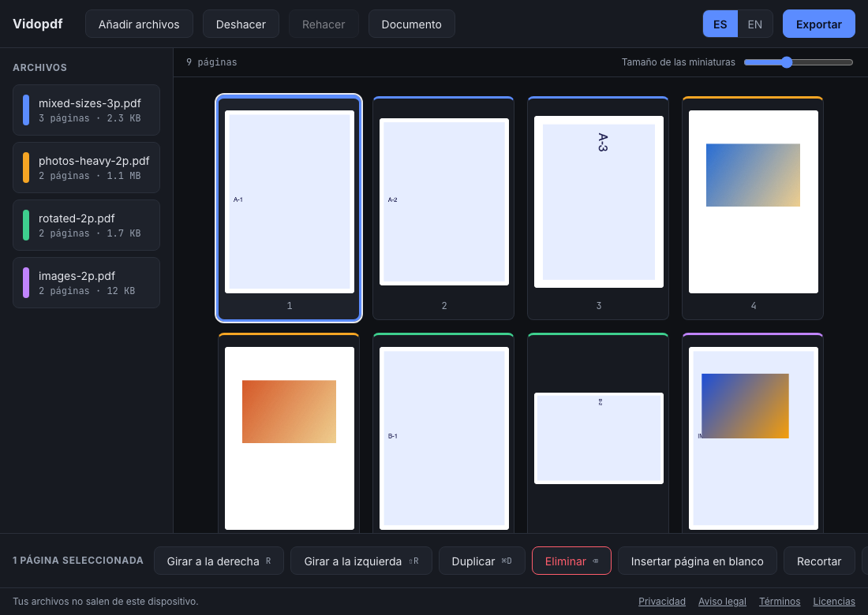Select the photos-heavy-2p.pdf file card

click(86, 168)
